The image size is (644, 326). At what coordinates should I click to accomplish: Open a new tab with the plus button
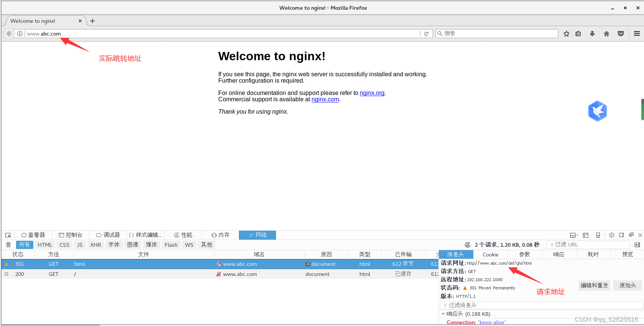pyautogui.click(x=92, y=21)
